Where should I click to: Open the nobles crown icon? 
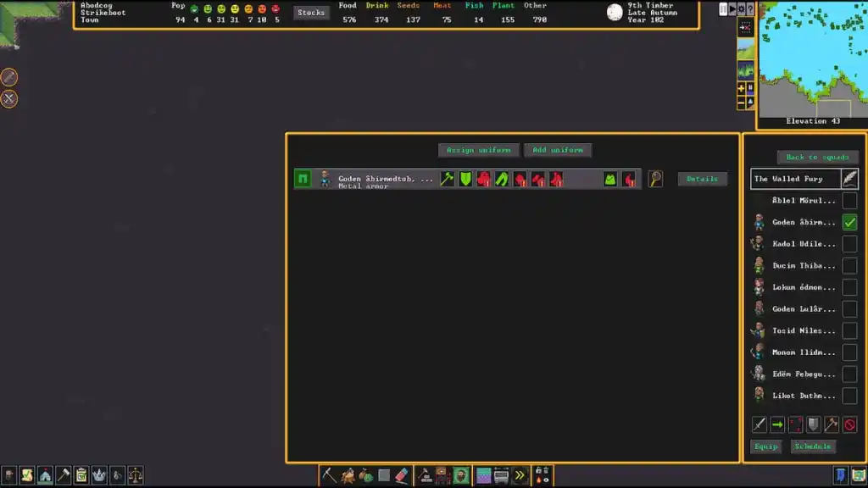tap(99, 475)
